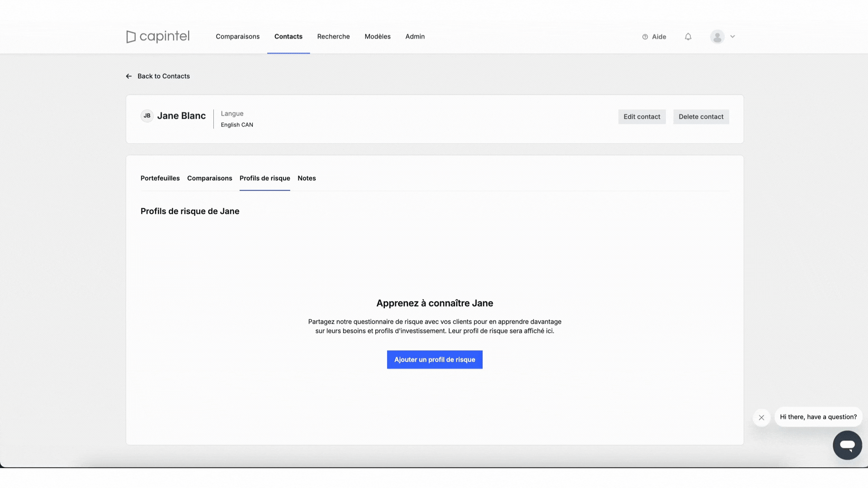Click 'Apprenez à connaître Jane' heading
The width and height of the screenshot is (868, 488).
434,303
